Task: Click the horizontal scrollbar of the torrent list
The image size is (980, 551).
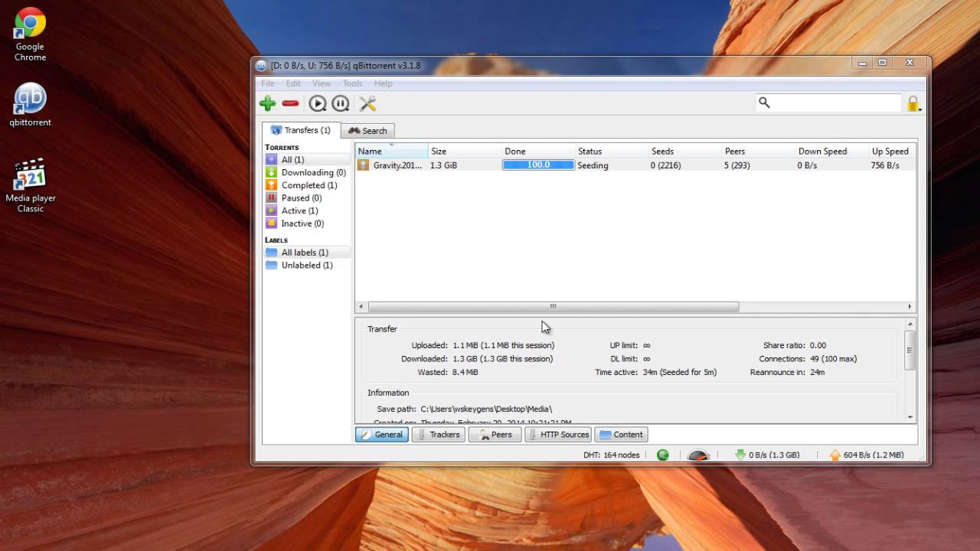Action: [554, 307]
